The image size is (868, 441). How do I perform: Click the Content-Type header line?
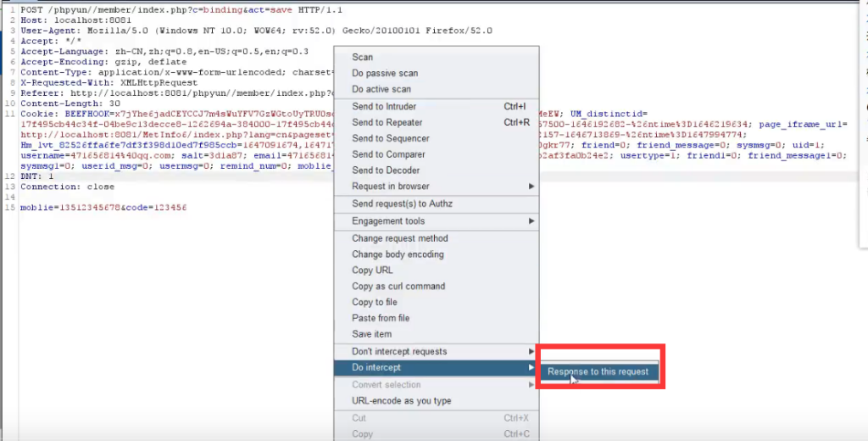point(177,72)
